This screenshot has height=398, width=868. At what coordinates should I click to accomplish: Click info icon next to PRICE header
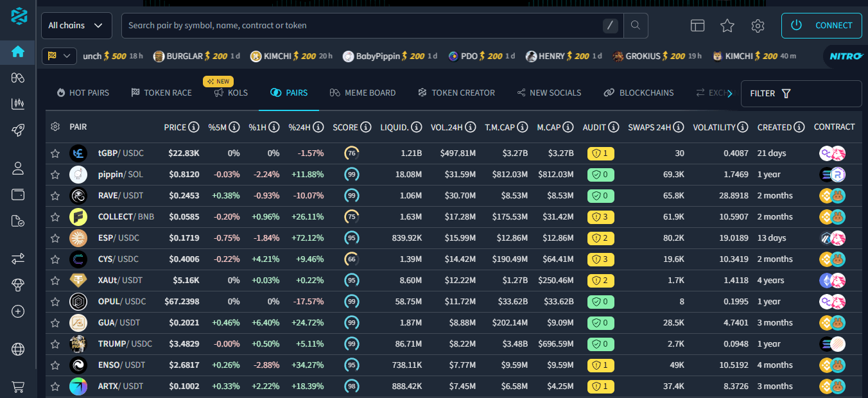click(x=194, y=127)
